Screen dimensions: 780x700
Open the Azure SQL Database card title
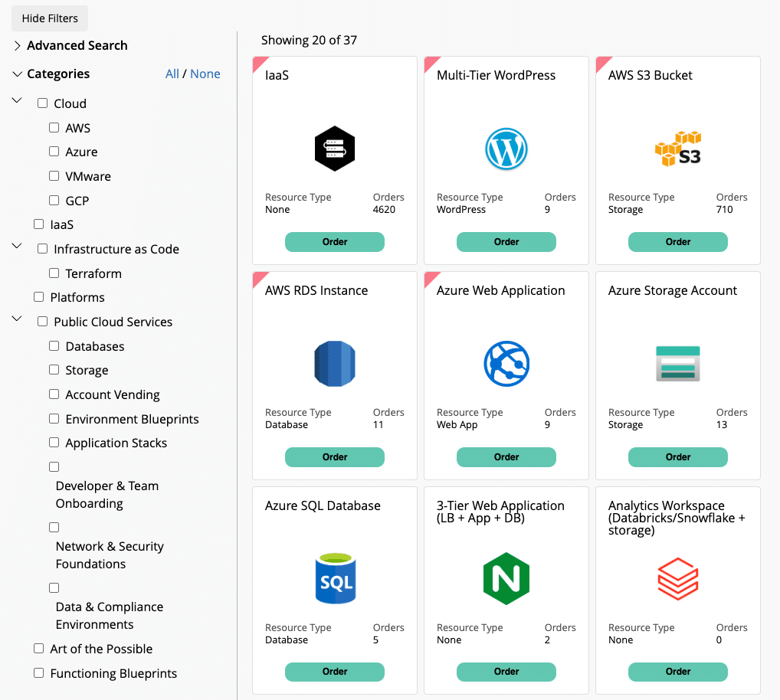(x=323, y=505)
